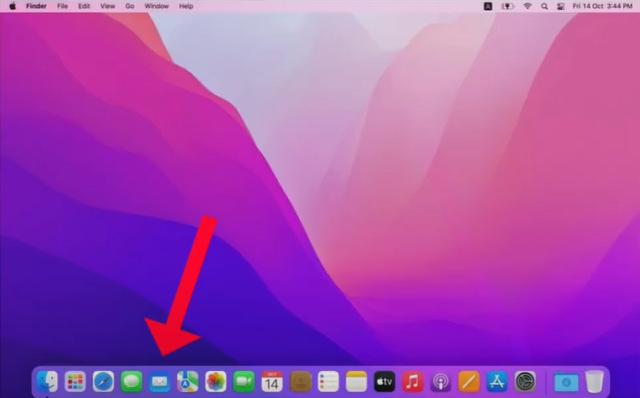Launch Safari from the Dock
This screenshot has height=398, width=640.
pyautogui.click(x=103, y=382)
